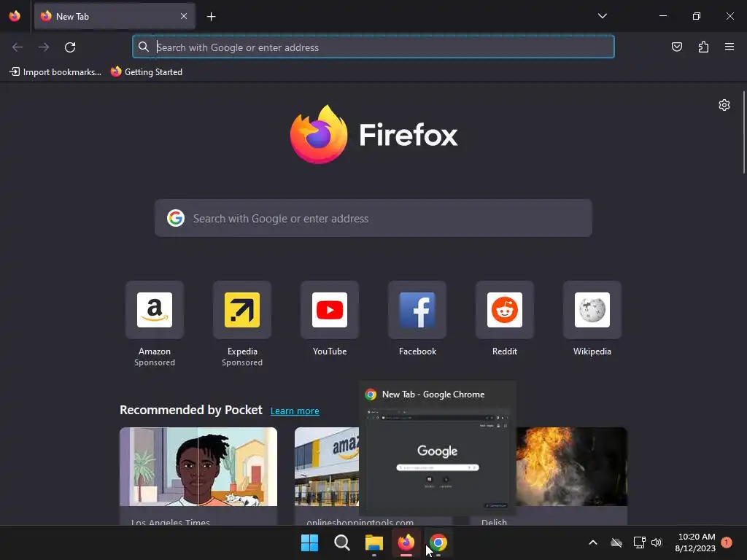Open the Windows Start menu
The image size is (747, 560).
pyautogui.click(x=309, y=542)
